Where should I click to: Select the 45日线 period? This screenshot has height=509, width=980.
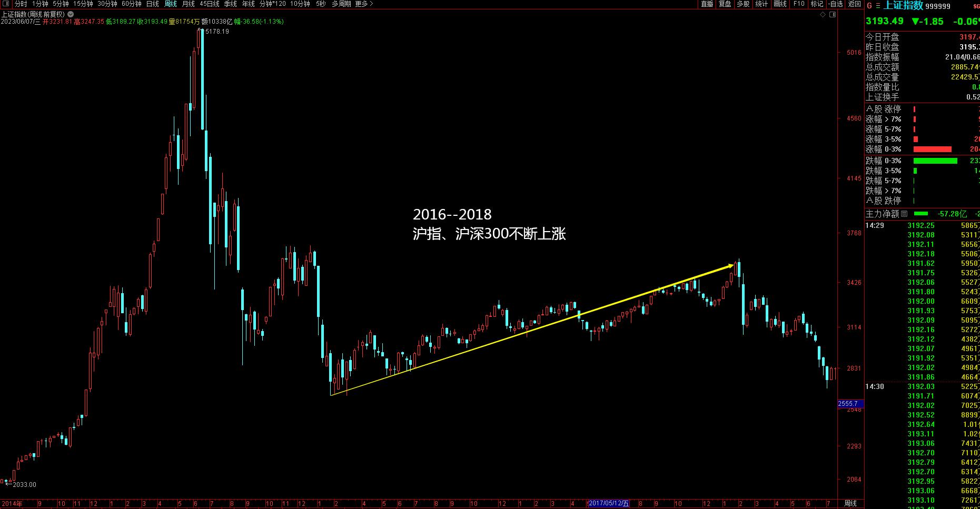(209, 4)
